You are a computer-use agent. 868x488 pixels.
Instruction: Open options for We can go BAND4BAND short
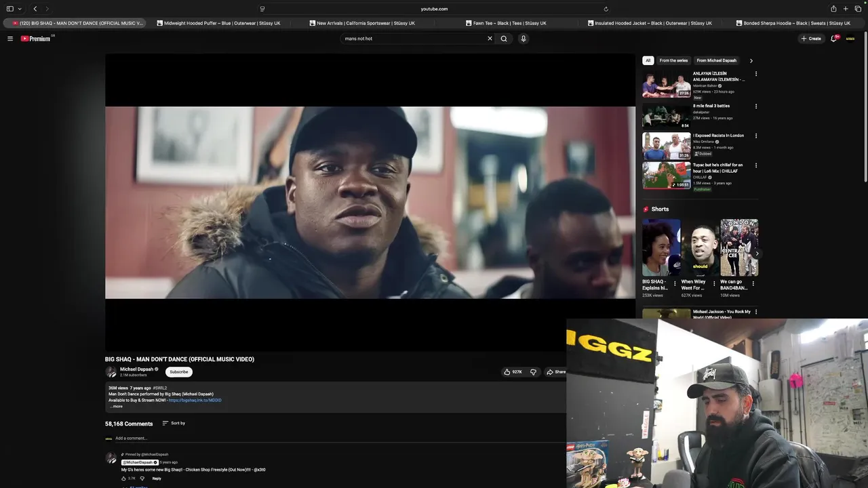(x=753, y=284)
